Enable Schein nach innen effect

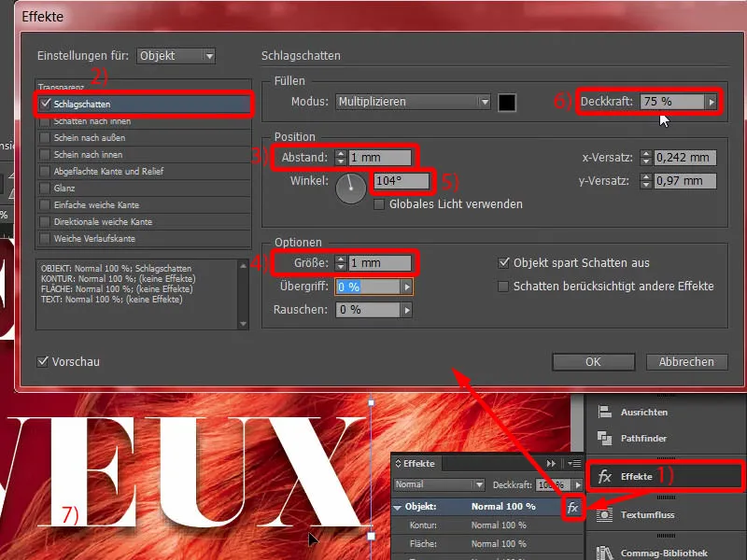(x=45, y=155)
